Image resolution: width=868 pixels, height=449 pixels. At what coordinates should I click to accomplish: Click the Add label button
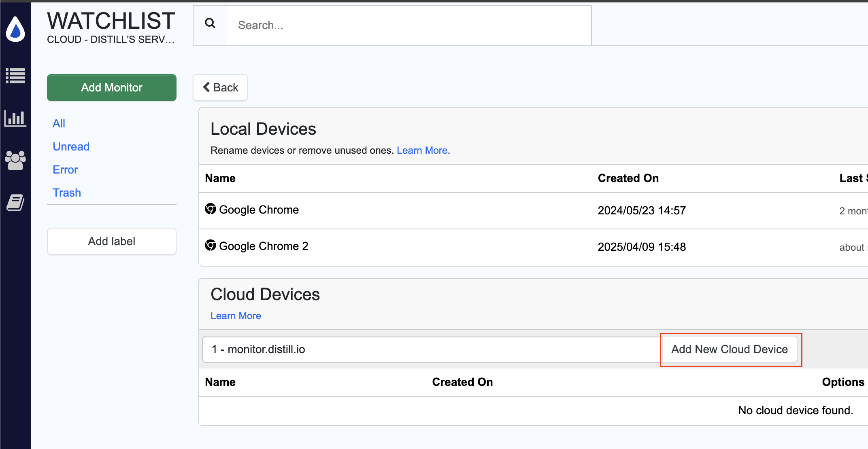pos(111,241)
